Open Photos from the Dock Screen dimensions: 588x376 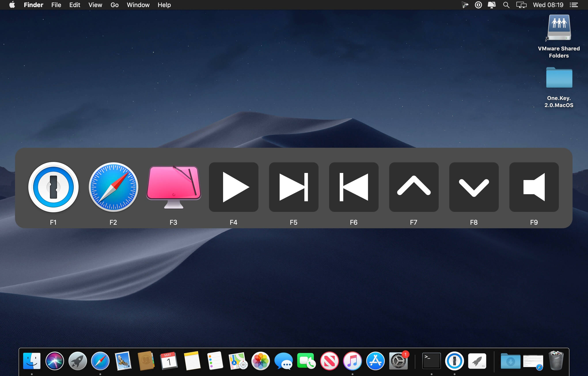tap(261, 361)
